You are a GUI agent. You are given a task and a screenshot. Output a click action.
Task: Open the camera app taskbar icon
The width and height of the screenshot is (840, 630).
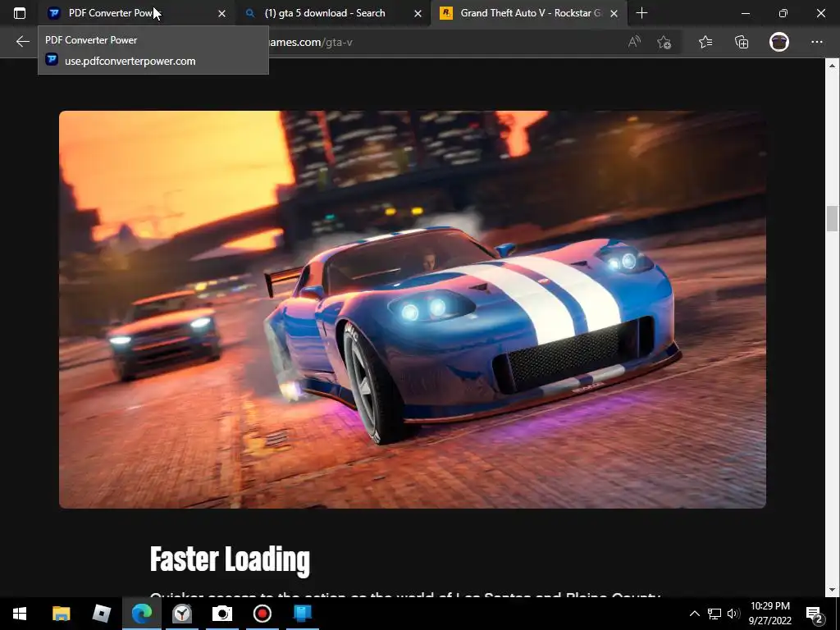pyautogui.click(x=221, y=614)
